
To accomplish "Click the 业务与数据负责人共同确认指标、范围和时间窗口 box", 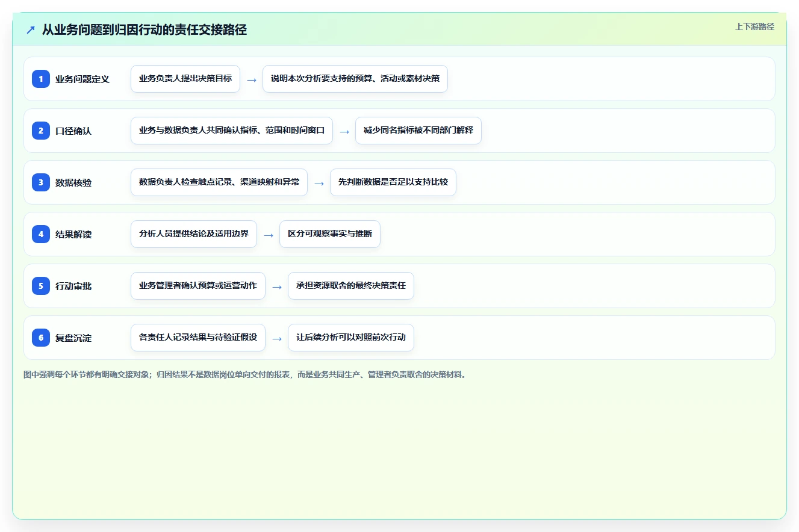I will [232, 131].
